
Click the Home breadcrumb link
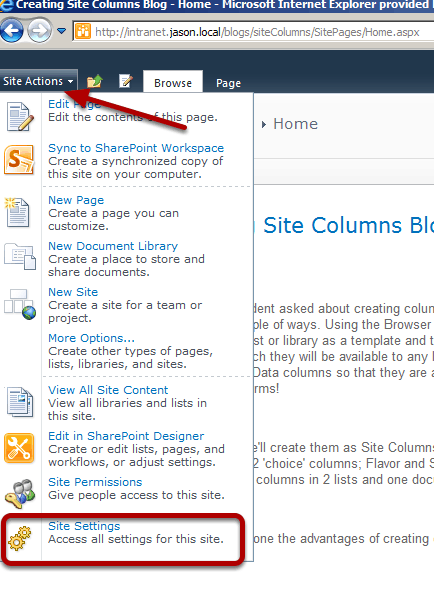[296, 124]
